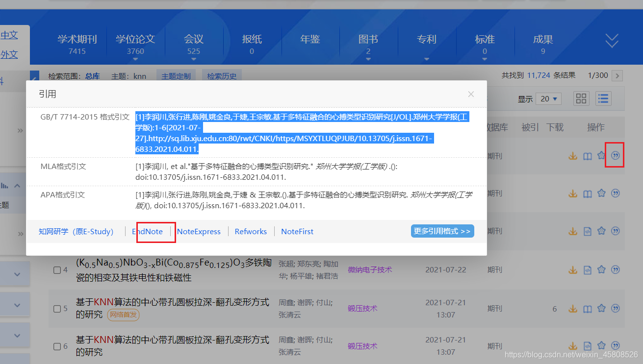Add result number 6 to favorites
The height and width of the screenshot is (364, 643).
[x=601, y=346]
